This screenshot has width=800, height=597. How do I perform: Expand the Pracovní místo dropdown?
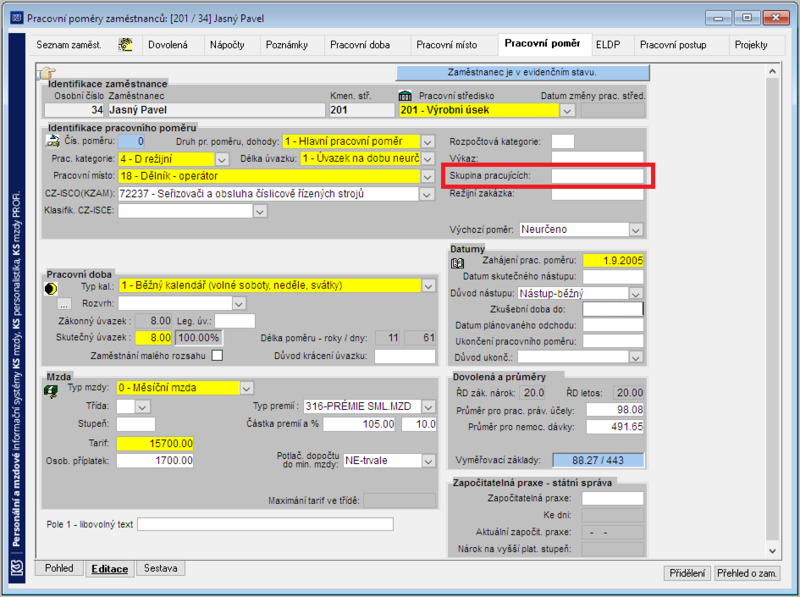pyautogui.click(x=428, y=177)
